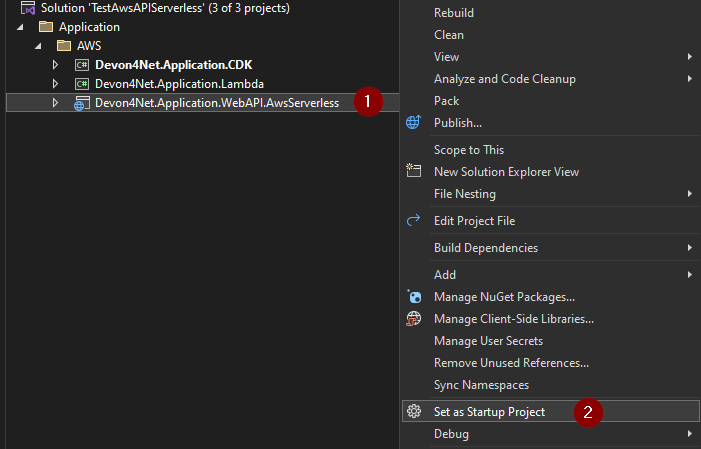Open the Debug menu entry
701x449 pixels.
tap(452, 434)
